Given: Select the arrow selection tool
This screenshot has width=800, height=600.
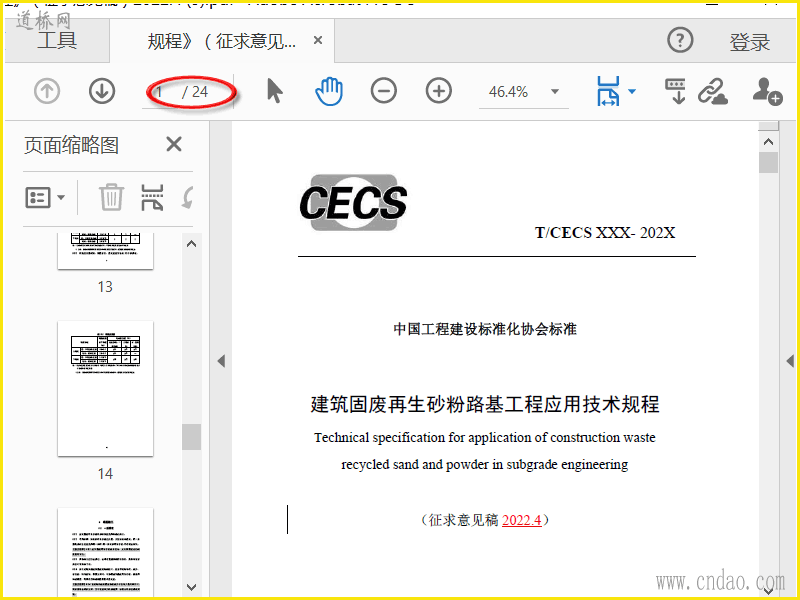Looking at the screenshot, I should coord(274,92).
